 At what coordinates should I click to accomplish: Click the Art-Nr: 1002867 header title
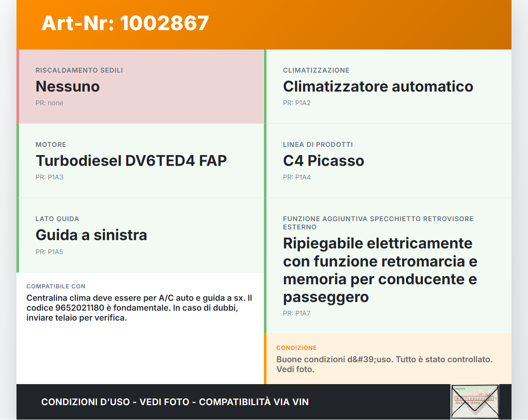125,23
